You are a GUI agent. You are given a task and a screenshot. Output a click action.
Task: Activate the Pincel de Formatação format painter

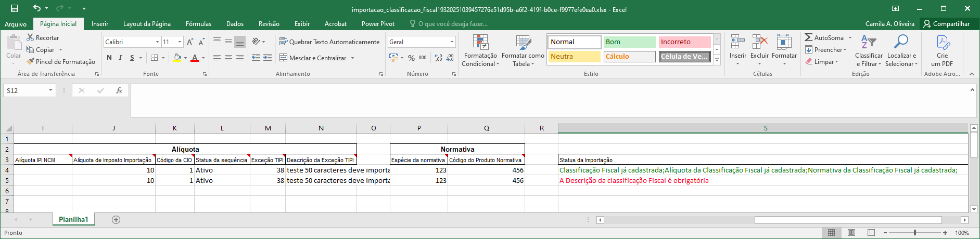[61, 62]
